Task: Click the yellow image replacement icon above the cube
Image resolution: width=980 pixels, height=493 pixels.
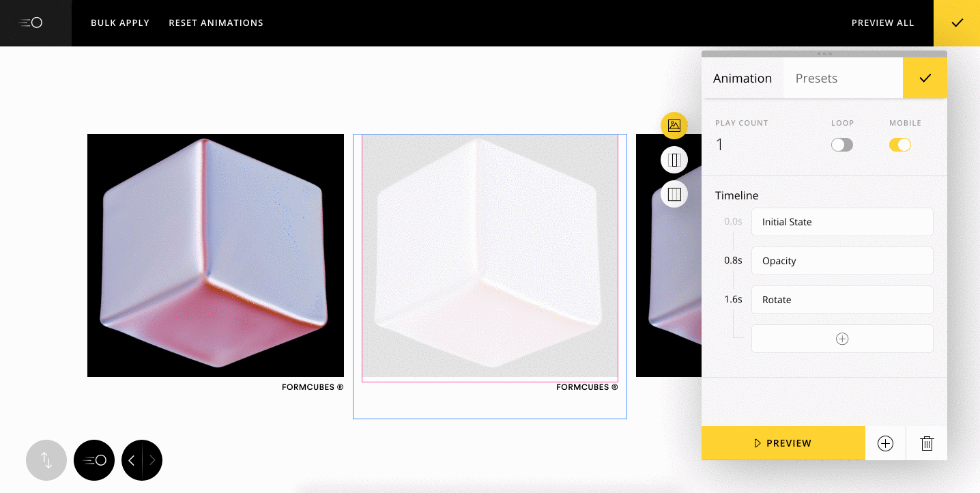Action: point(674,126)
